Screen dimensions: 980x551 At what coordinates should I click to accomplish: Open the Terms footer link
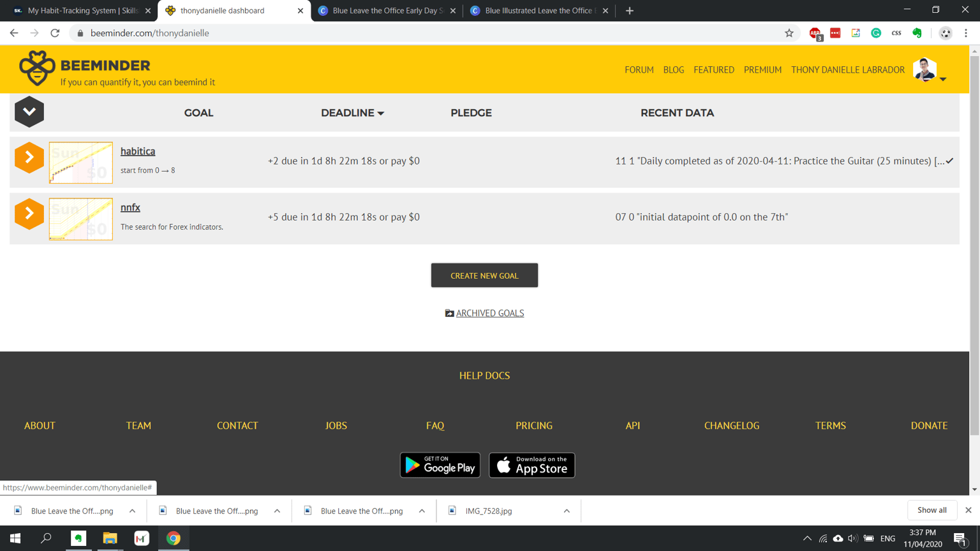coord(831,425)
